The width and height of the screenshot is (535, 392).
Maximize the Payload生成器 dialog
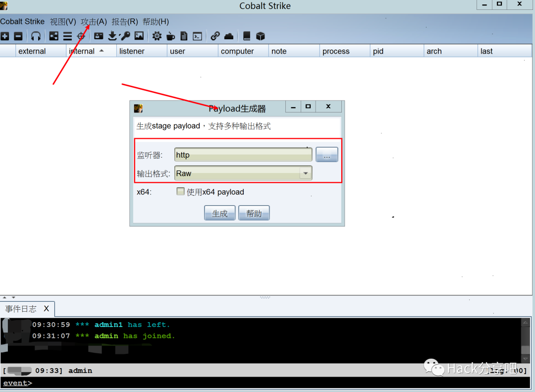(308, 107)
